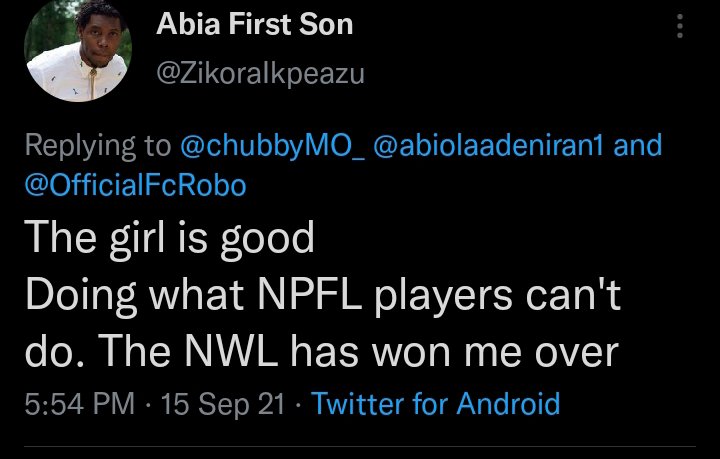Tap the line "The girl is good"
The image size is (720, 459).
tap(170, 237)
